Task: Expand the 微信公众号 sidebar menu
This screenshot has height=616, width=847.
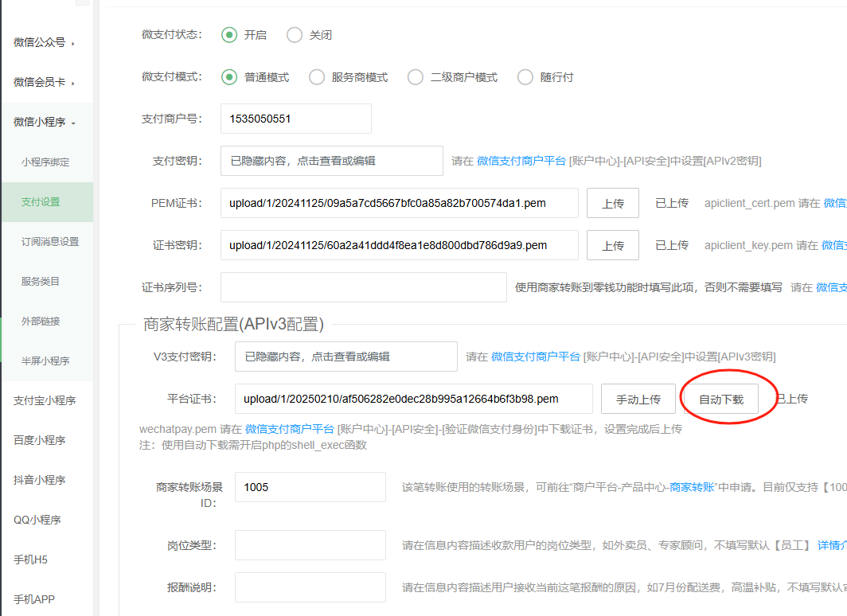Action: (44, 43)
